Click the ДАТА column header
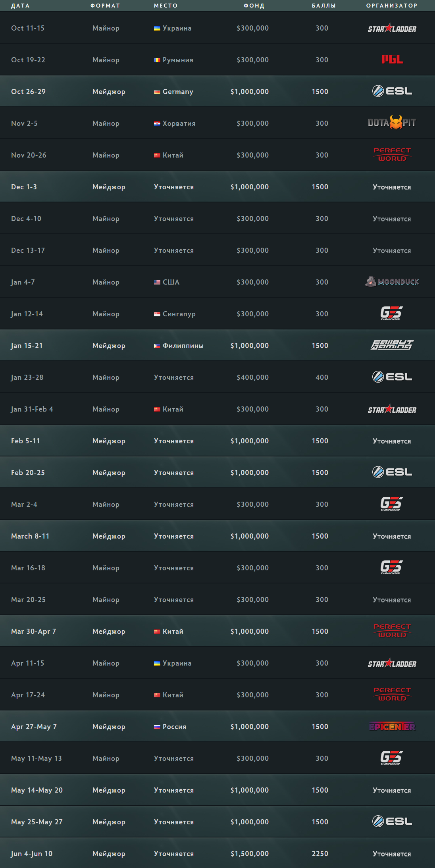The image size is (435, 868). (x=20, y=6)
